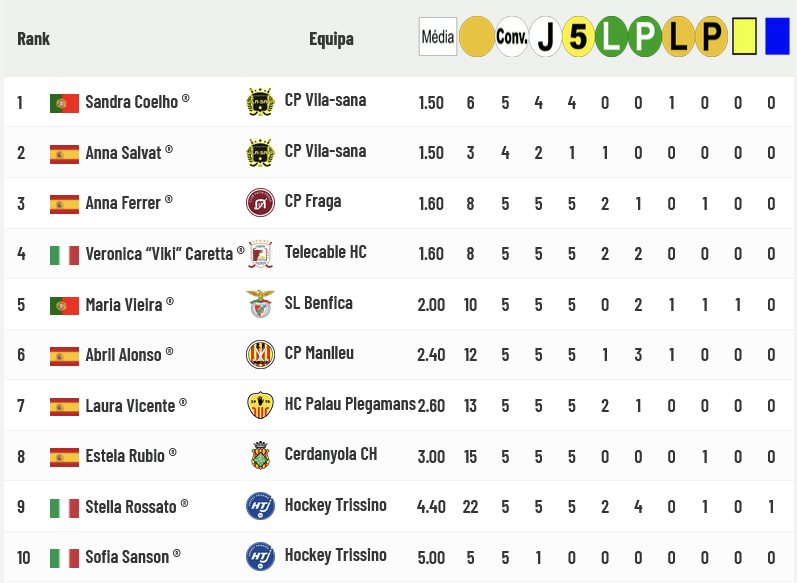Viewport: 797px width, 583px height.
Task: Click the yellow card column header
Action: [x=743, y=38]
